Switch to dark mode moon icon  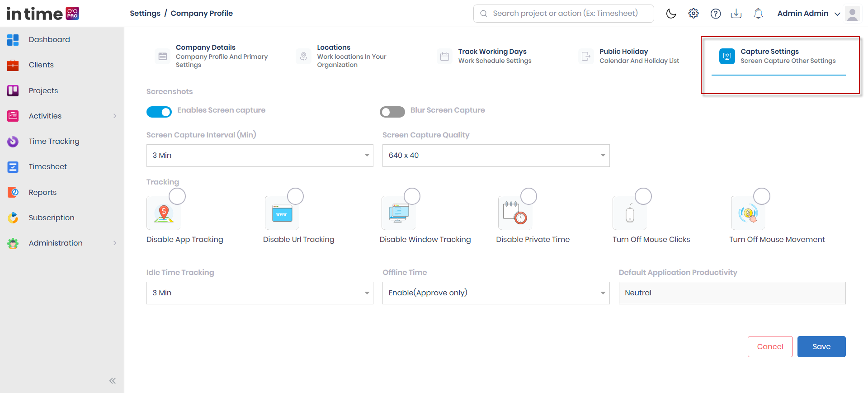pos(671,14)
